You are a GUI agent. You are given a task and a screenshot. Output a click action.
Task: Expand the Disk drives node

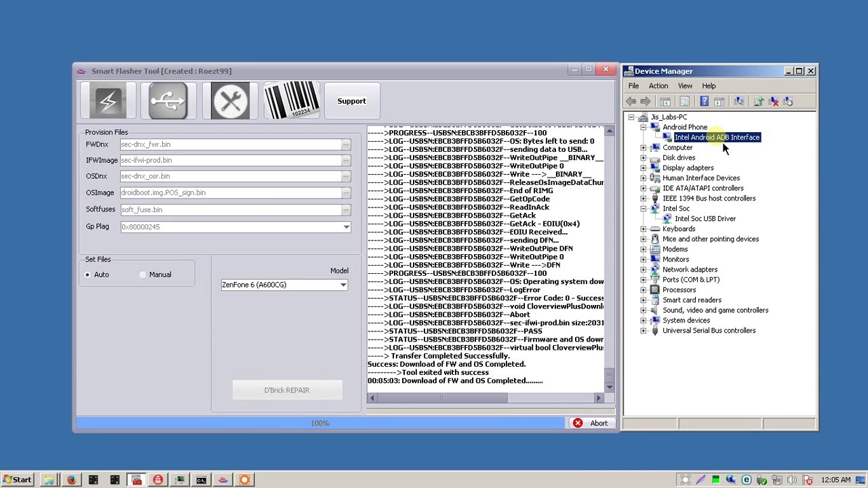[x=643, y=158]
